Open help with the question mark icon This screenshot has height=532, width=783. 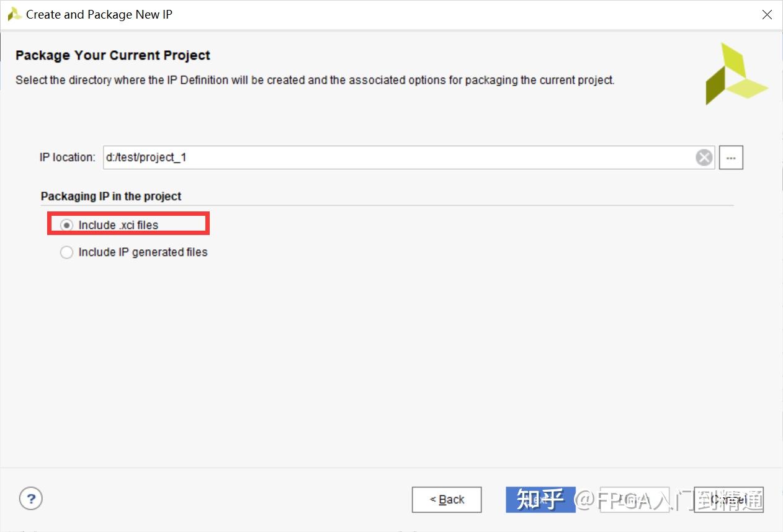(x=31, y=498)
